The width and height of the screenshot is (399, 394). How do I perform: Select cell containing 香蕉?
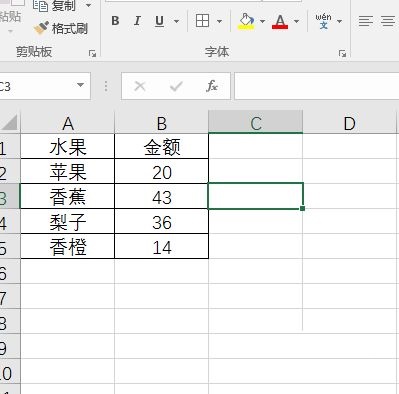68,196
